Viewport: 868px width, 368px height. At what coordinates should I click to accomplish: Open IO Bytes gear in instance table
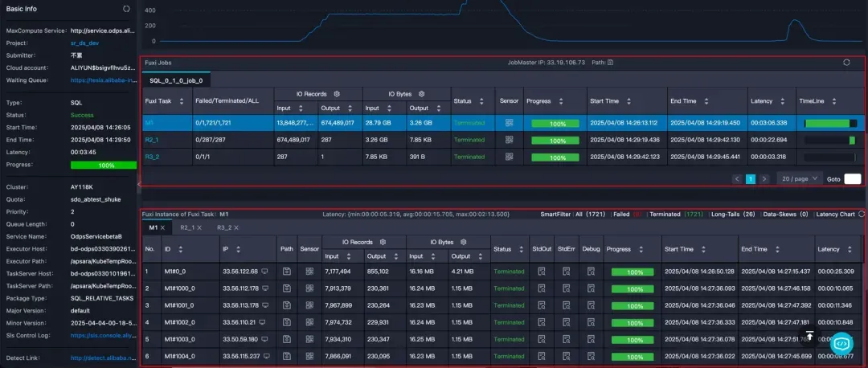464,243
